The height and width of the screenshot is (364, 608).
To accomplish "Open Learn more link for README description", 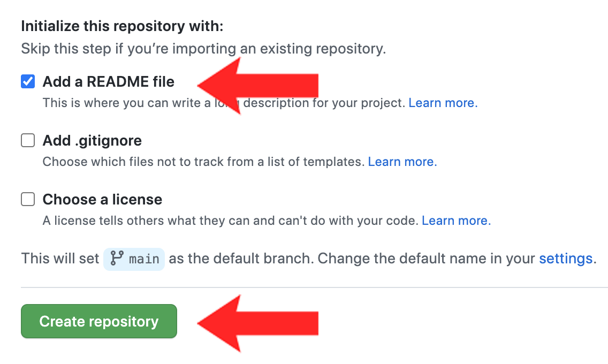I will tap(443, 103).
